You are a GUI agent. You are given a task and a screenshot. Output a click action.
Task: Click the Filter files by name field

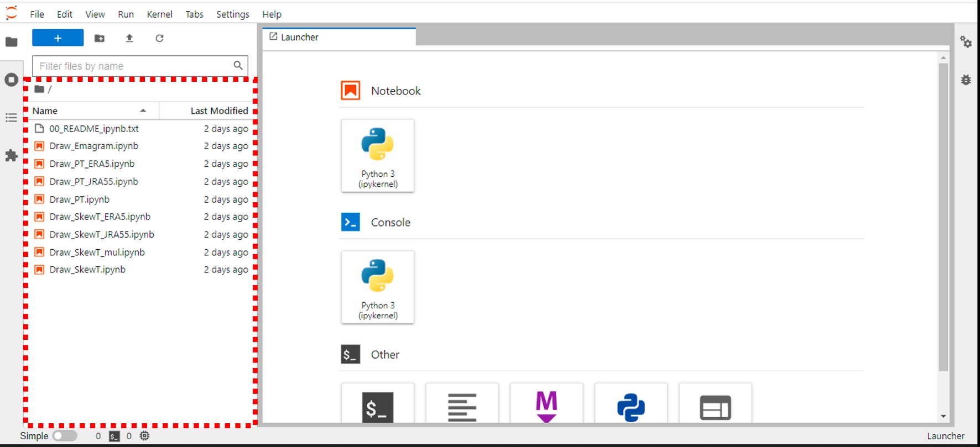pos(133,66)
